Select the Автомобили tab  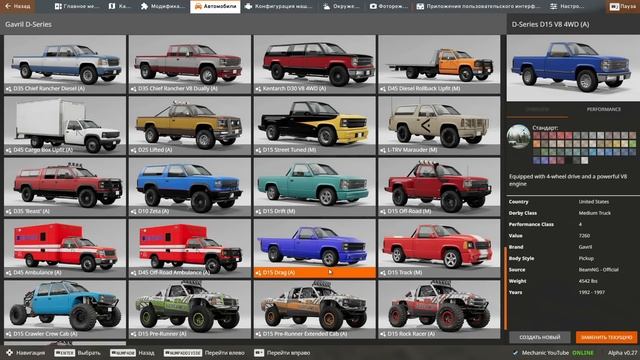(x=215, y=6)
